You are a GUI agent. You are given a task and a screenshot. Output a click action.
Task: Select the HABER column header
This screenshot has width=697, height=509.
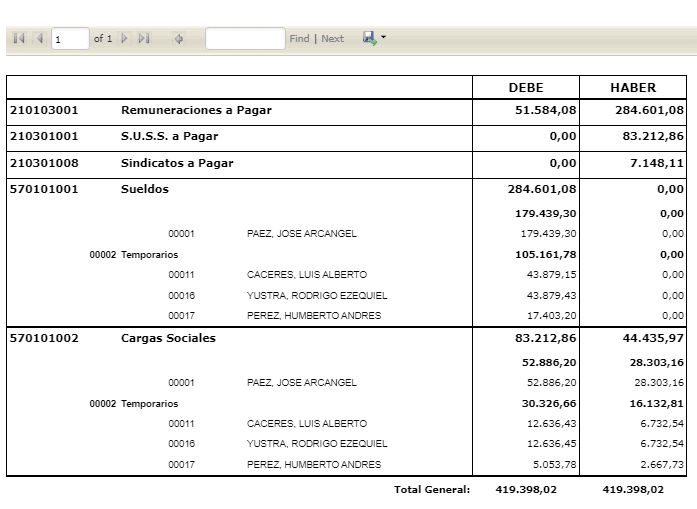[633, 88]
